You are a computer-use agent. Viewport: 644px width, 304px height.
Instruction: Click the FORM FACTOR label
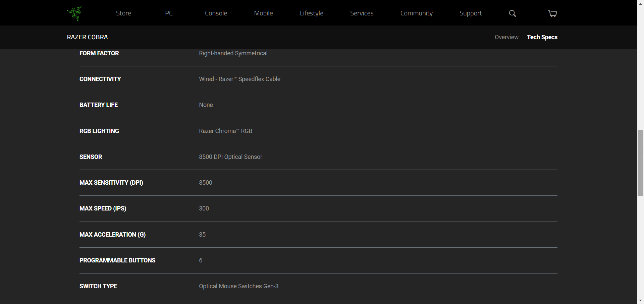[x=99, y=53]
